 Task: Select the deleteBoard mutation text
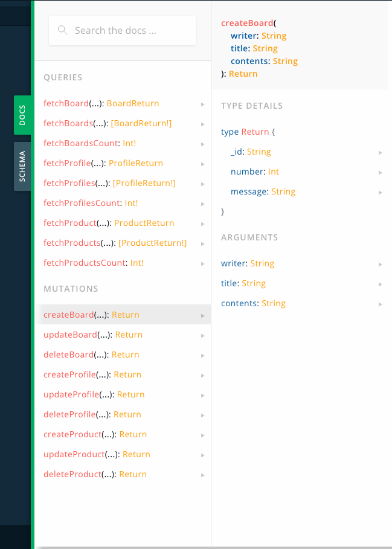click(69, 355)
